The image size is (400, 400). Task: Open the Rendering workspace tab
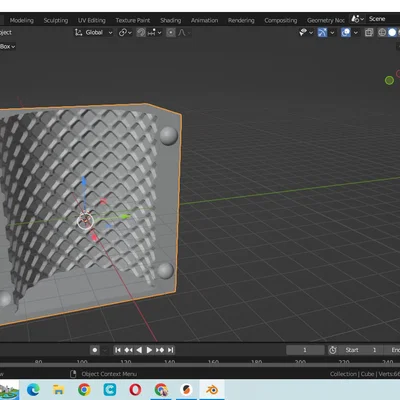coord(241,20)
